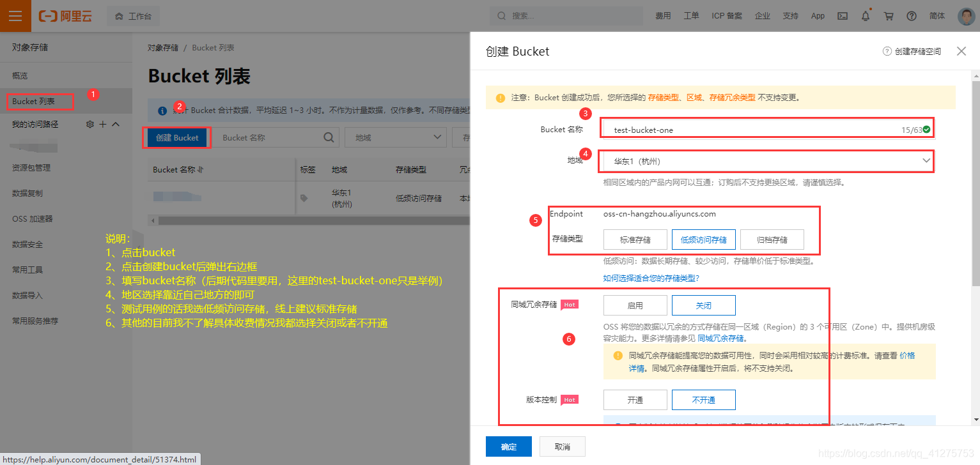Screen dimensions: 980x465
Task: Close the 创建 Bucket panel
Action: [961, 51]
